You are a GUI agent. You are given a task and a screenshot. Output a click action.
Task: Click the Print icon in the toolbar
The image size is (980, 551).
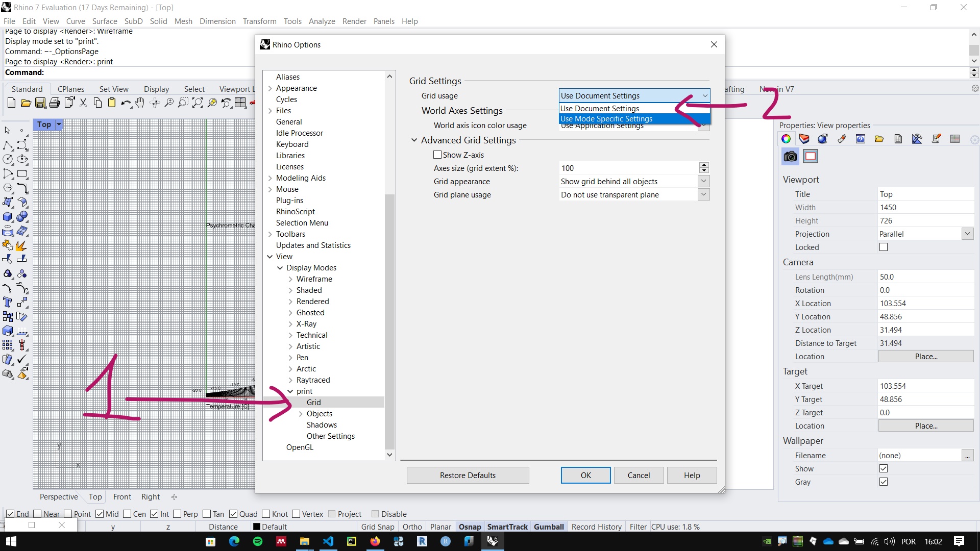tap(54, 103)
